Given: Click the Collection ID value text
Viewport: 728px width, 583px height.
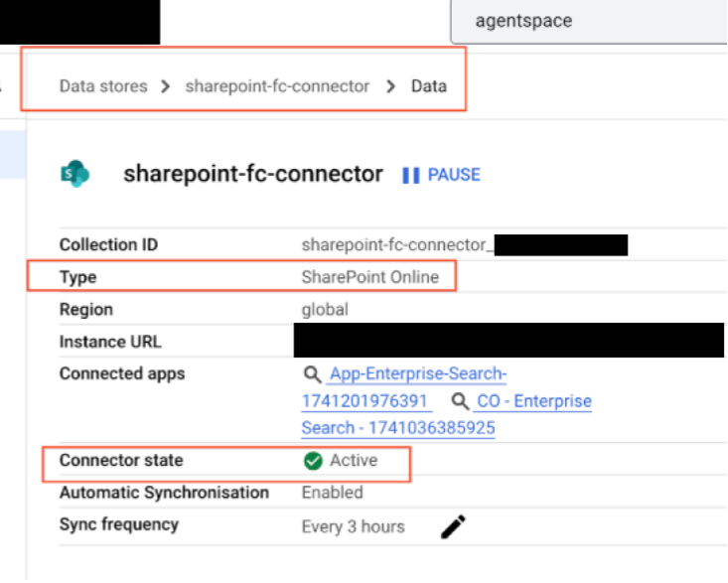Looking at the screenshot, I should pos(396,245).
